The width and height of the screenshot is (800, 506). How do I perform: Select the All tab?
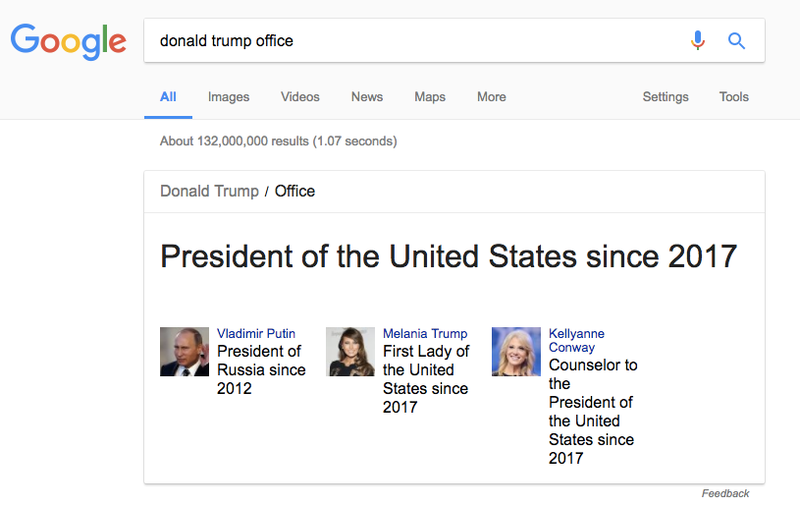(168, 97)
